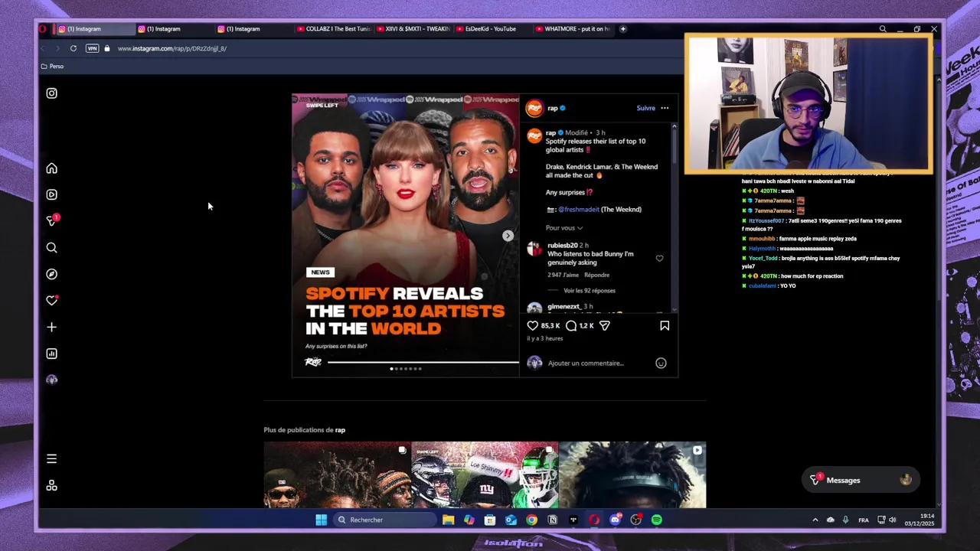Open Instagram Reels

(x=51, y=194)
